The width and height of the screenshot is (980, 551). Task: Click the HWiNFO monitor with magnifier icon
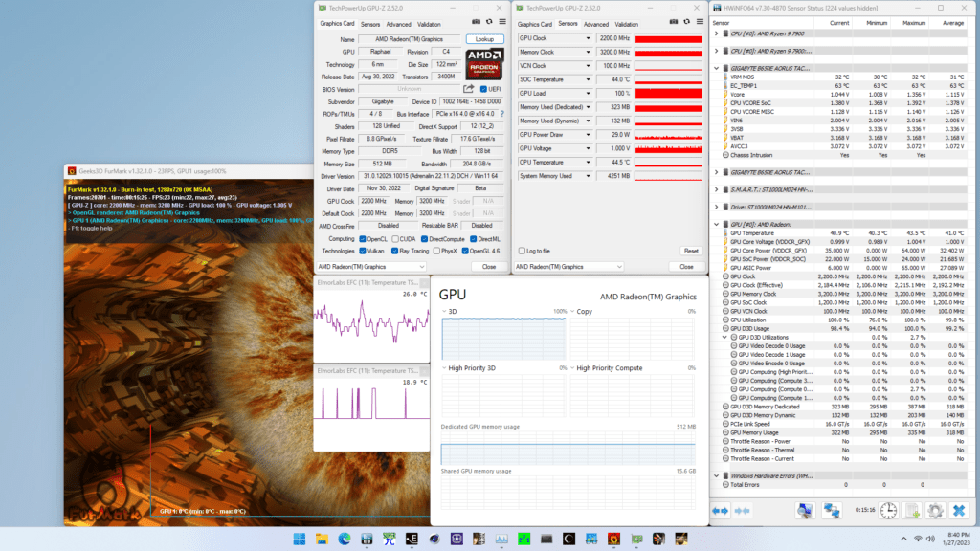(x=805, y=511)
